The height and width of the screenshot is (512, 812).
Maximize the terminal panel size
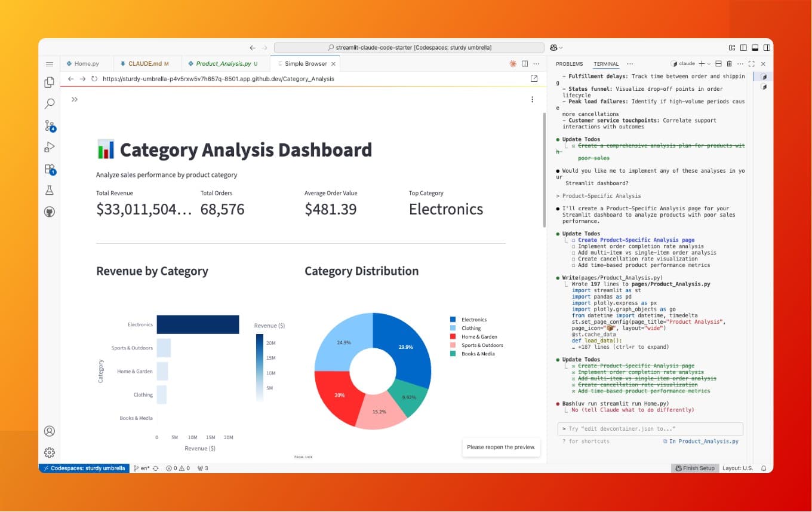click(751, 64)
